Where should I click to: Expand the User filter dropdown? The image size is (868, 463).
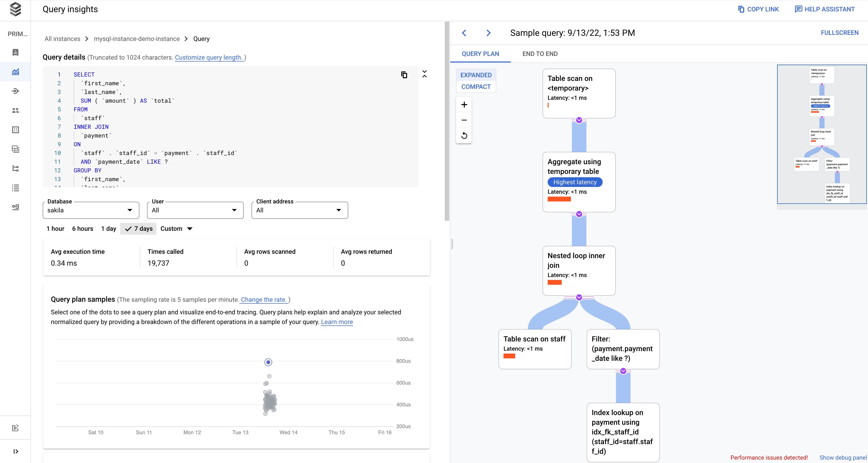coord(234,210)
